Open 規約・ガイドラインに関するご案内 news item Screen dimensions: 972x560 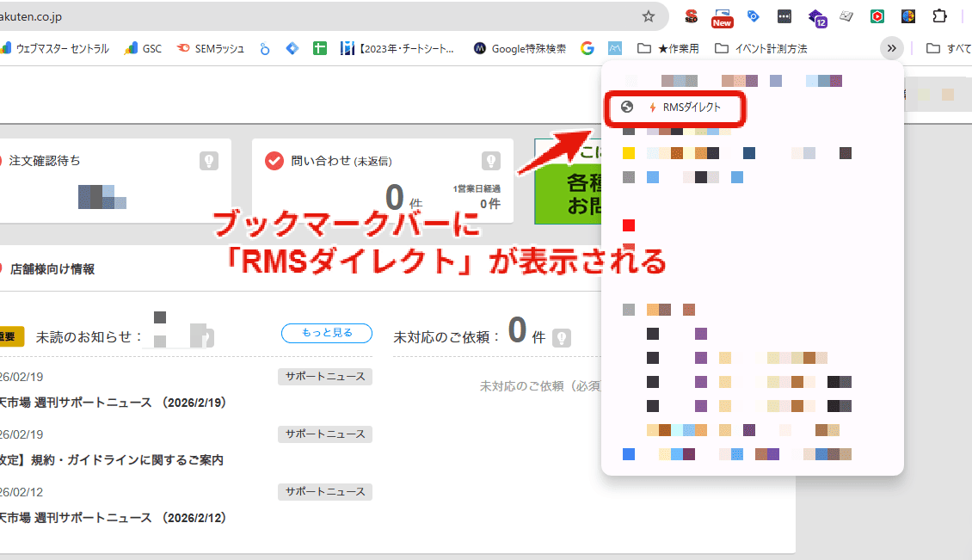pos(112,460)
